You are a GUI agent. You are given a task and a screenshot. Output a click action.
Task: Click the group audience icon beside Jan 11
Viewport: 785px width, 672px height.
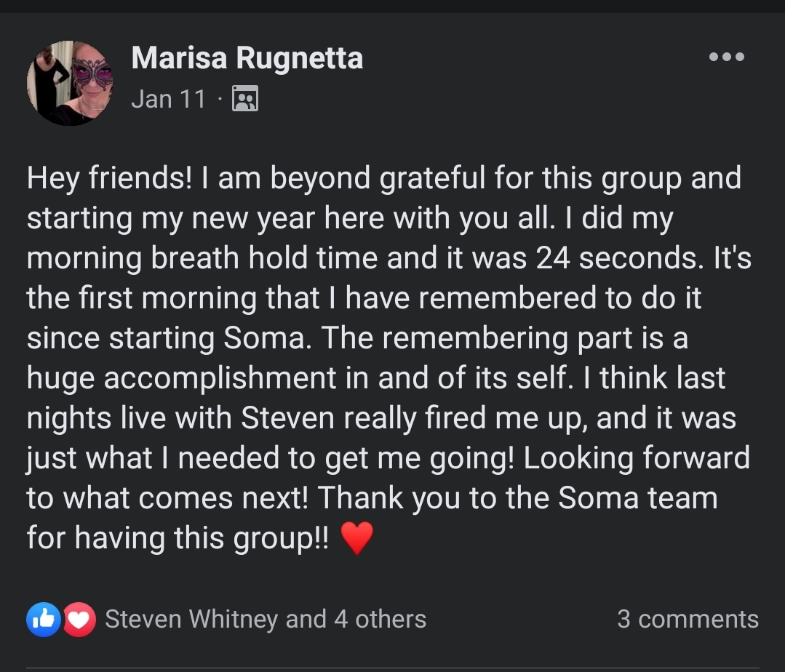pos(244,98)
